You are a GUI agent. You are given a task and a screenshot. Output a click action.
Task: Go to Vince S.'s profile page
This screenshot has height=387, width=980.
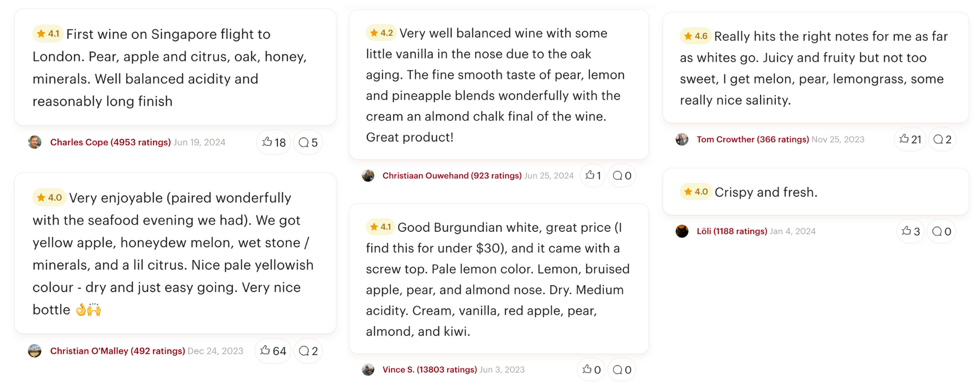point(429,370)
